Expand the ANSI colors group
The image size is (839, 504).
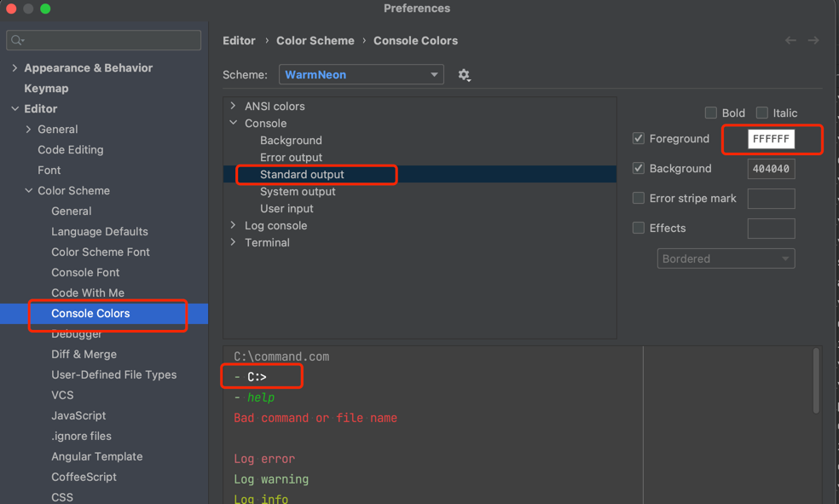click(x=234, y=106)
